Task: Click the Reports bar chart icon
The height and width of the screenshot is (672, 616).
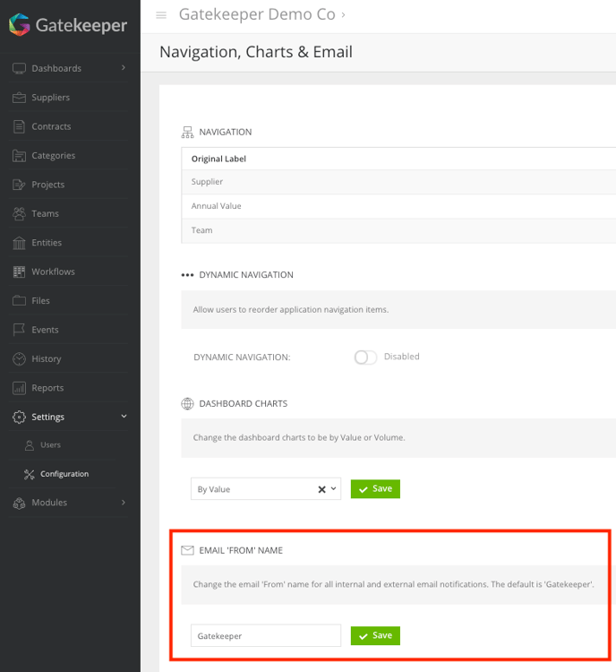Action: 19,388
